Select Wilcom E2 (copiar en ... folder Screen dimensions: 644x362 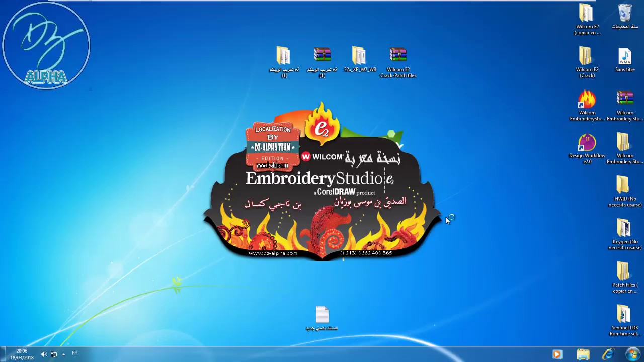pyautogui.click(x=587, y=19)
